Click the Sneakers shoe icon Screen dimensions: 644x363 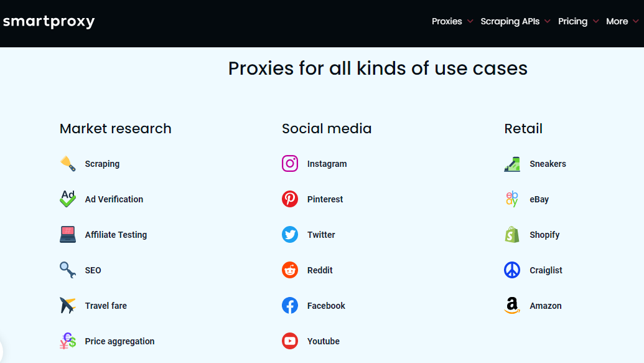click(511, 164)
